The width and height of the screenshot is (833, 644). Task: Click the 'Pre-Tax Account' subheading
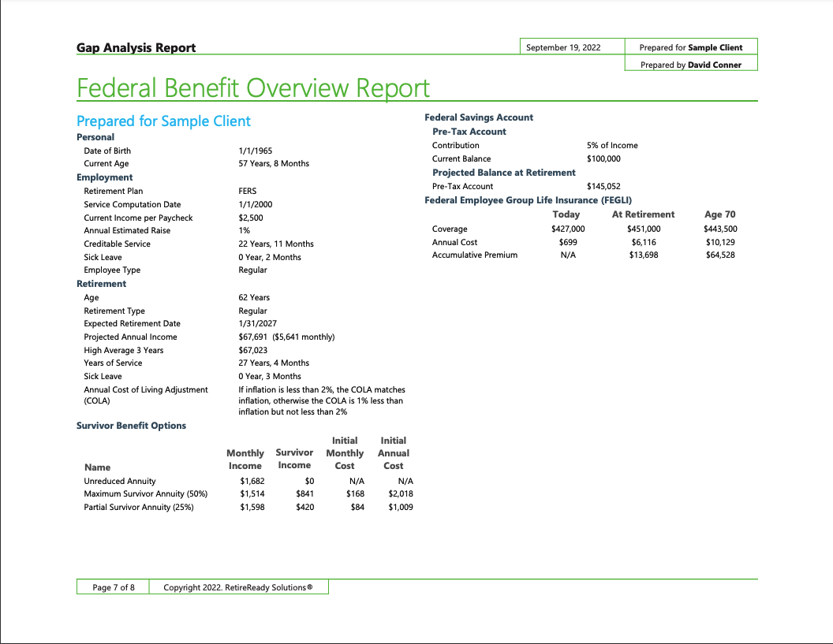click(x=469, y=132)
